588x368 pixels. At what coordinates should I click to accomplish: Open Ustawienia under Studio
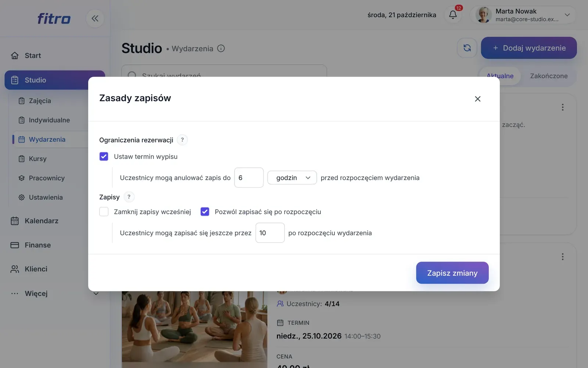46,197
